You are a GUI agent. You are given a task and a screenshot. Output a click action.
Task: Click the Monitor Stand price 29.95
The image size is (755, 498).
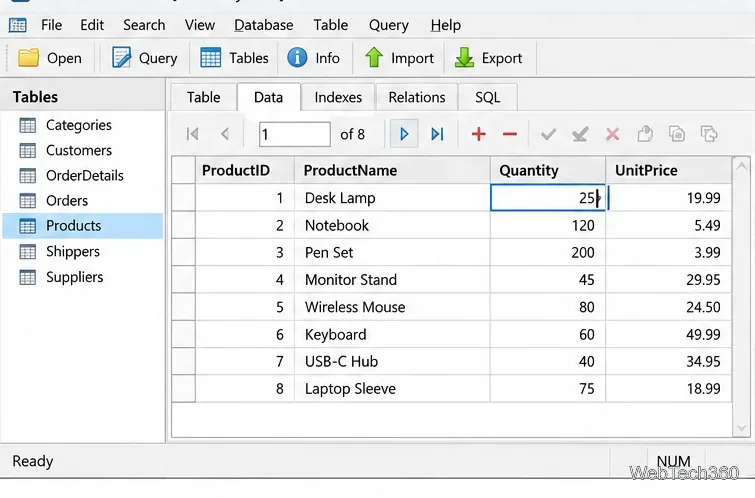click(668, 280)
